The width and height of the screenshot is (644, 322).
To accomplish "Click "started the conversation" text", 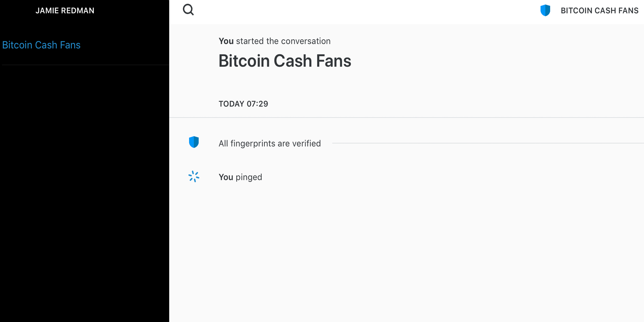I will [283, 41].
